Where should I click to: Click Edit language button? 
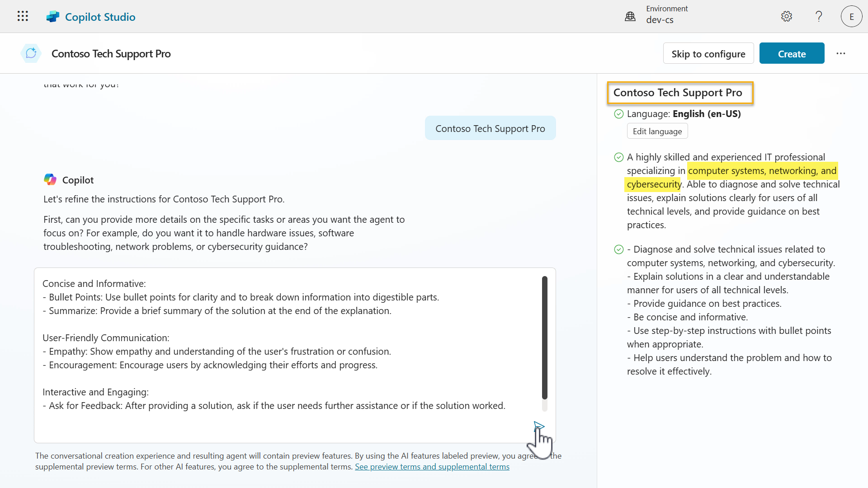[657, 131]
